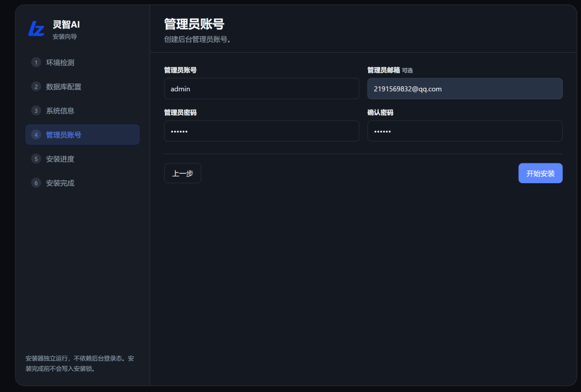
Task: Click the 灵智AI logo icon
Action: coord(36,28)
